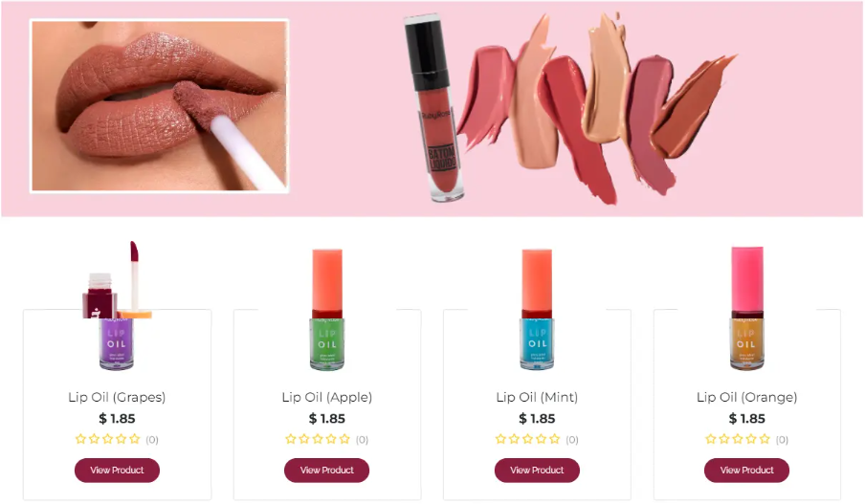This screenshot has width=865, height=504.
Task: Click the fifth star under Lip Oil (Orange)
Action: tap(765, 439)
